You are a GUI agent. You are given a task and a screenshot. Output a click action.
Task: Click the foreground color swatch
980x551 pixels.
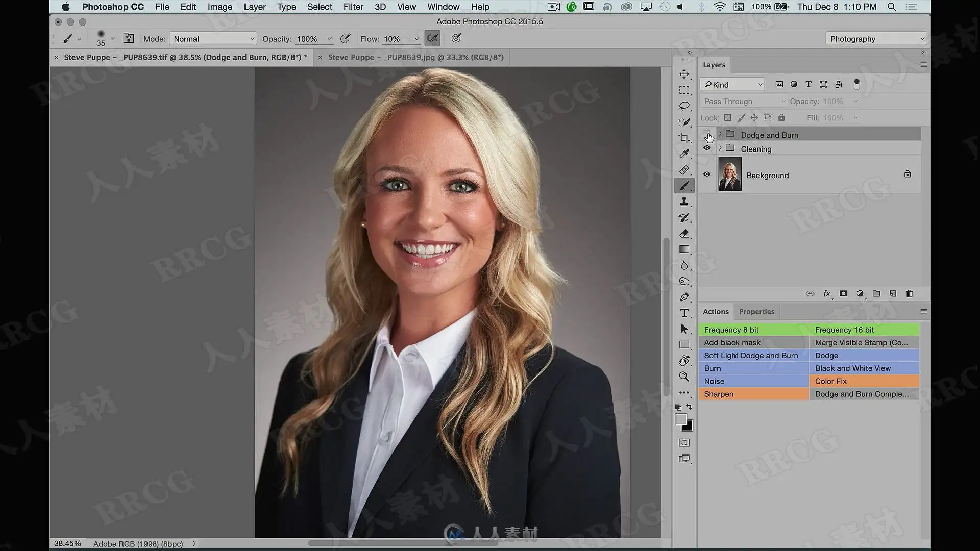pyautogui.click(x=680, y=419)
